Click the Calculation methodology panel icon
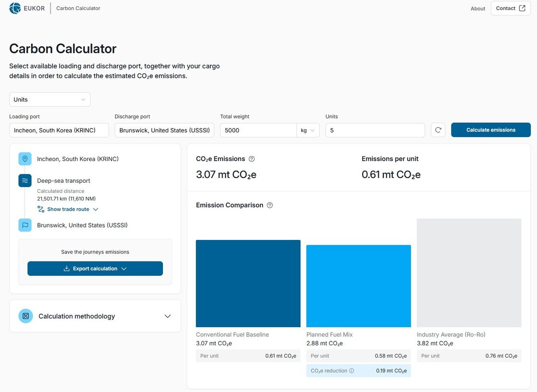 (x=25, y=316)
